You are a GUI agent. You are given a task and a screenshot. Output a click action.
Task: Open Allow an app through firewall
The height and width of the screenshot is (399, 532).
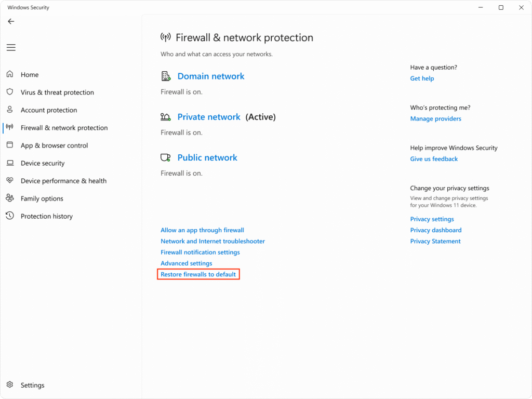(202, 230)
